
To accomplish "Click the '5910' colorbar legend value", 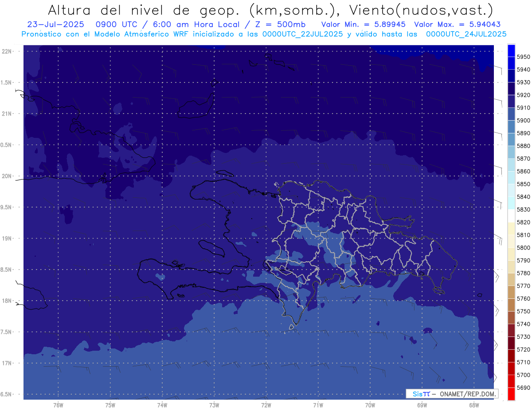I will click(523, 108).
